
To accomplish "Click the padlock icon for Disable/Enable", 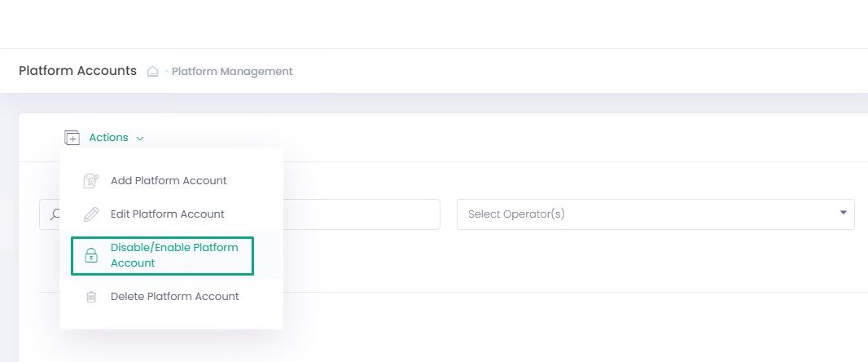I will (x=91, y=255).
